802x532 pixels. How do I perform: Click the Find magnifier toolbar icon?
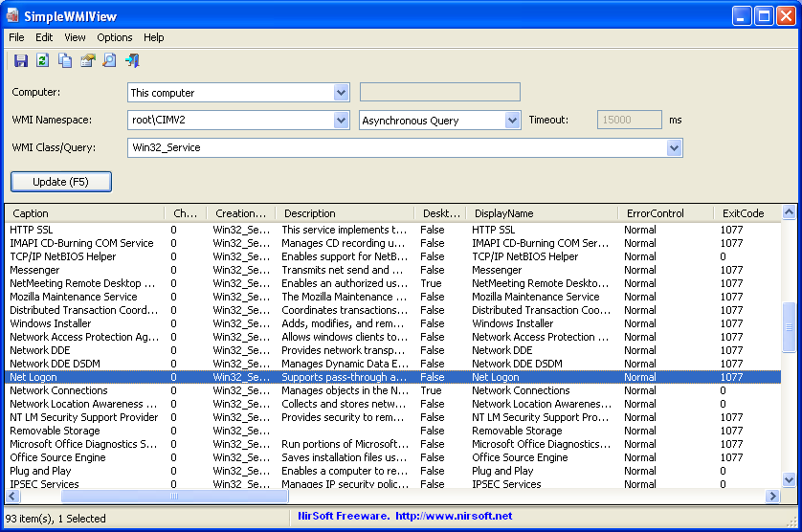click(109, 60)
